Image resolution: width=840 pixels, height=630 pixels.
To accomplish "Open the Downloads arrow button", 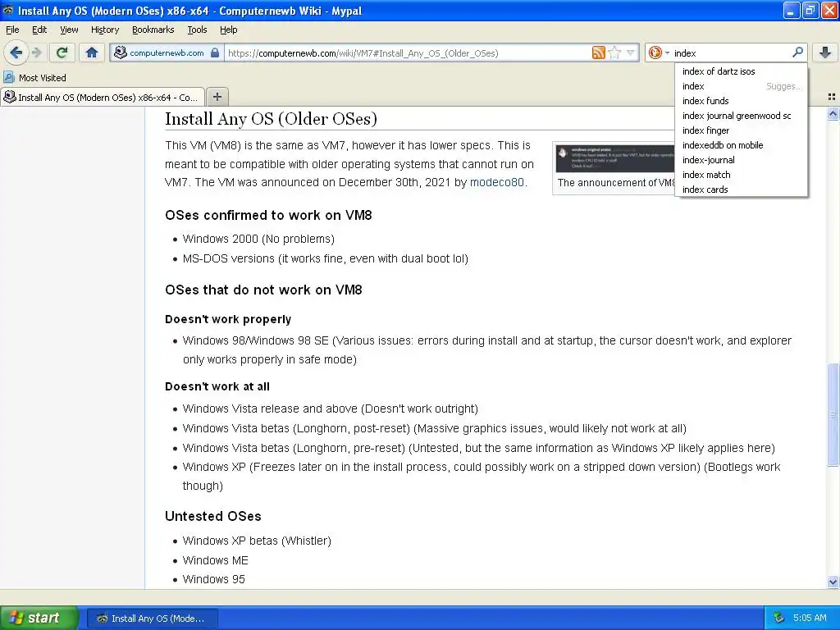I will [x=825, y=52].
